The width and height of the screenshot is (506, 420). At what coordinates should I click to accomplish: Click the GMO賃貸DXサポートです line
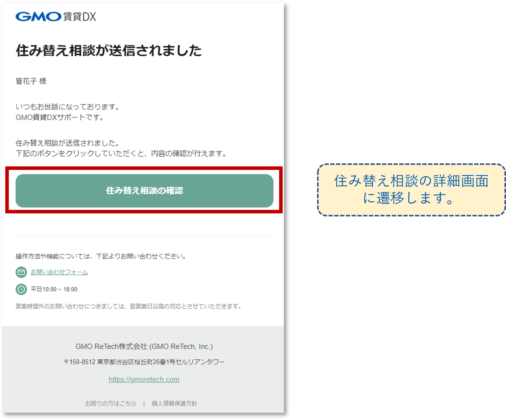click(x=60, y=117)
